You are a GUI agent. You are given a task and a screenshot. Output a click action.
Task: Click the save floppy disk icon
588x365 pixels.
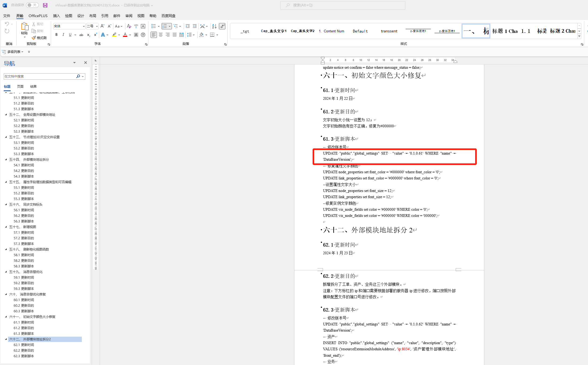tap(45, 5)
